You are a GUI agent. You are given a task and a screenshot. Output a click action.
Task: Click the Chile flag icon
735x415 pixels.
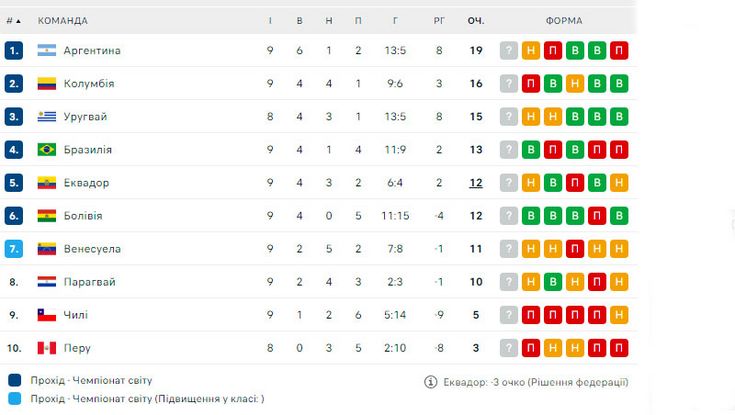pyautogui.click(x=47, y=315)
